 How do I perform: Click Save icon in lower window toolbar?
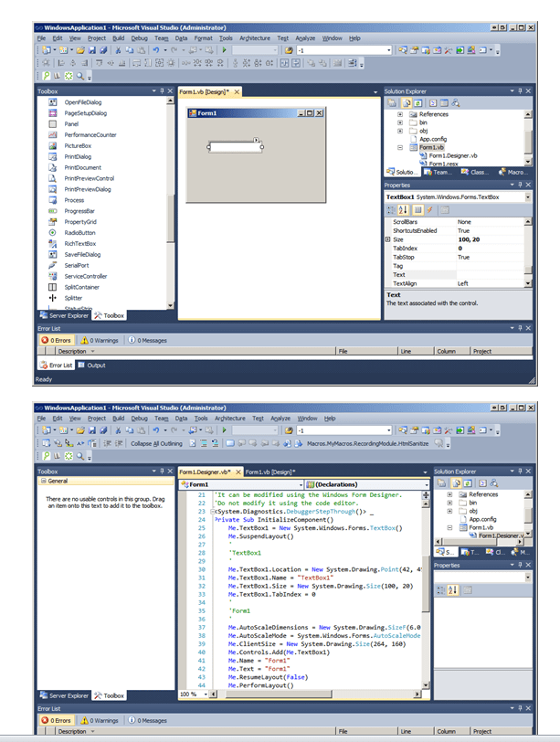pos(92,430)
